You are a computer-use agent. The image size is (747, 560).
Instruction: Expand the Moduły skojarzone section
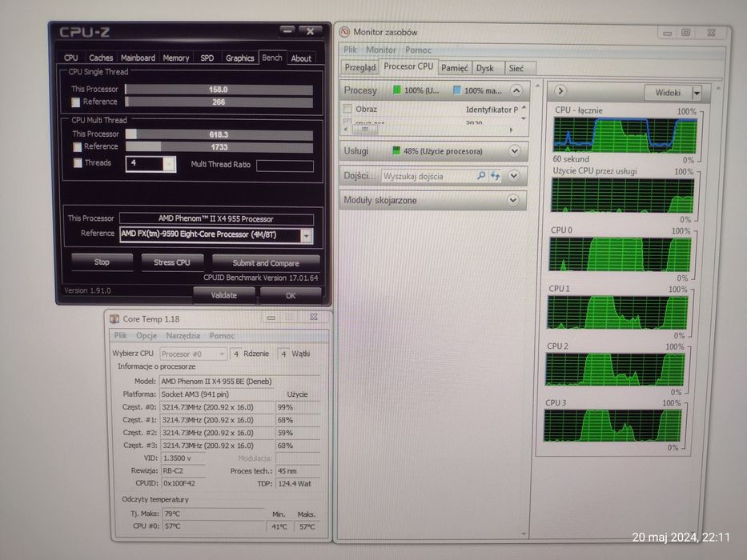pos(513,200)
